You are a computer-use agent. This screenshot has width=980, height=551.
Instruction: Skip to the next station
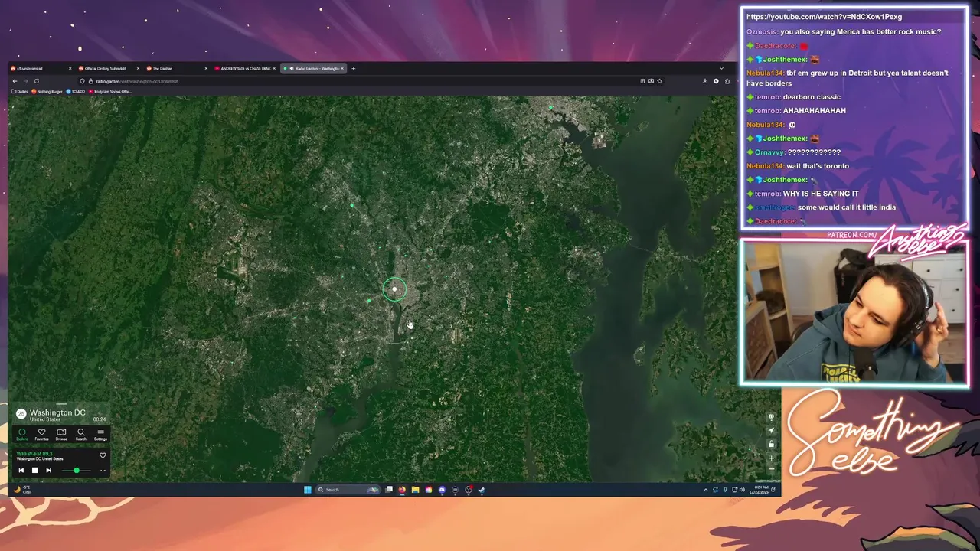(48, 470)
